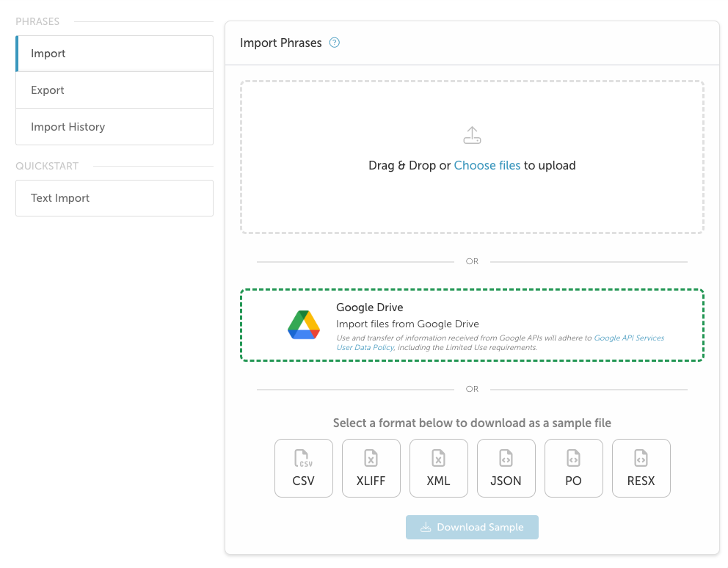
Task: Open Text Import under Quickstart
Action: click(x=114, y=198)
